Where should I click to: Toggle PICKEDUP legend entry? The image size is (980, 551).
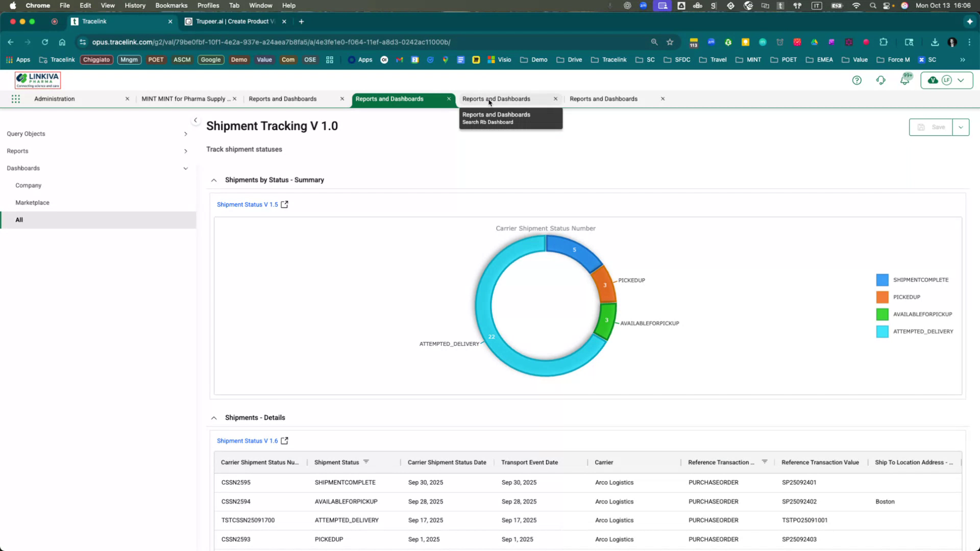click(906, 297)
